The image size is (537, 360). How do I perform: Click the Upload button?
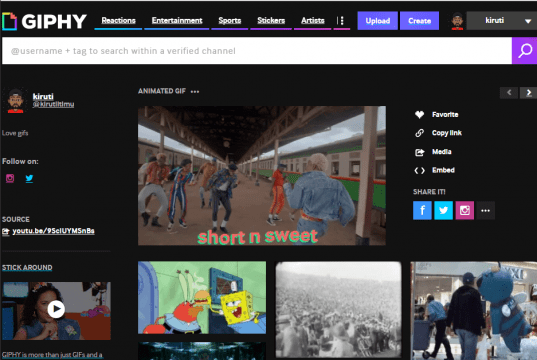[377, 21]
